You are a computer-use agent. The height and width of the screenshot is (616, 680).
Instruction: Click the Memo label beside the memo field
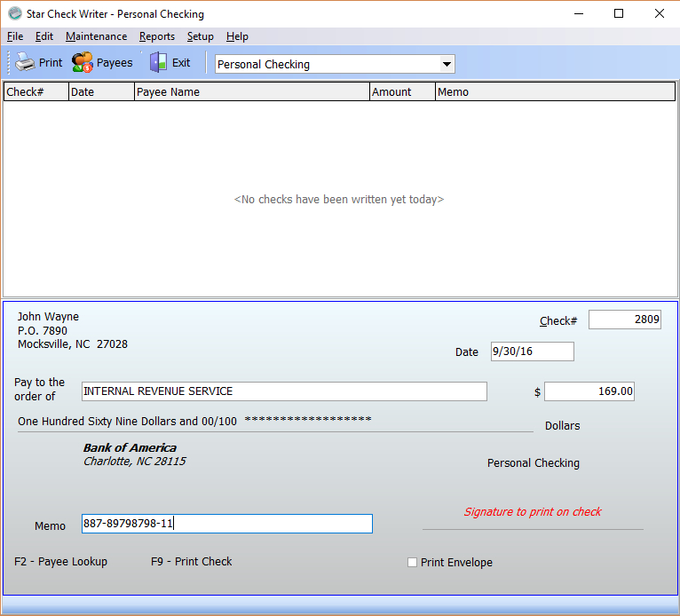click(x=50, y=525)
